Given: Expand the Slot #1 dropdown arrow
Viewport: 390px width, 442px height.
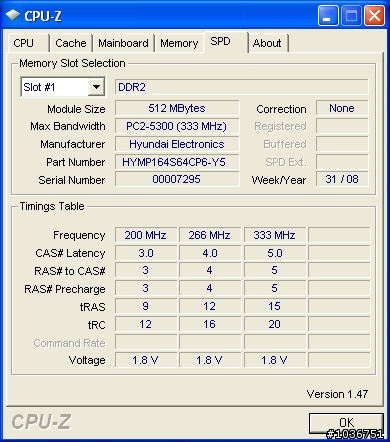Looking at the screenshot, I should click(x=96, y=87).
